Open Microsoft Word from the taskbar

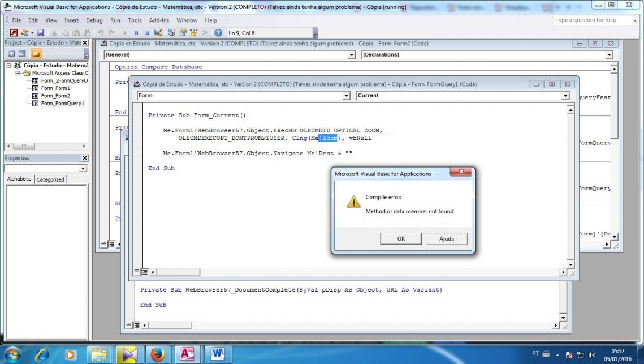[217, 354]
